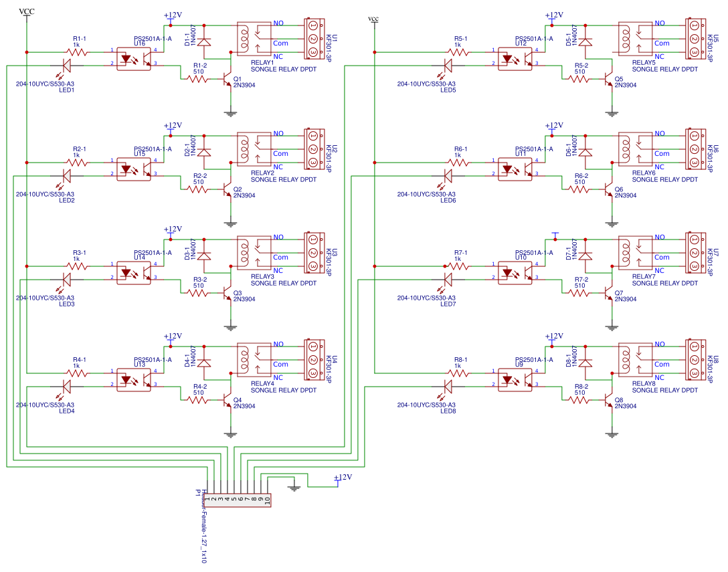Click the RELAY8 coil symbol
The width and height of the screenshot is (728, 572).
626,361
